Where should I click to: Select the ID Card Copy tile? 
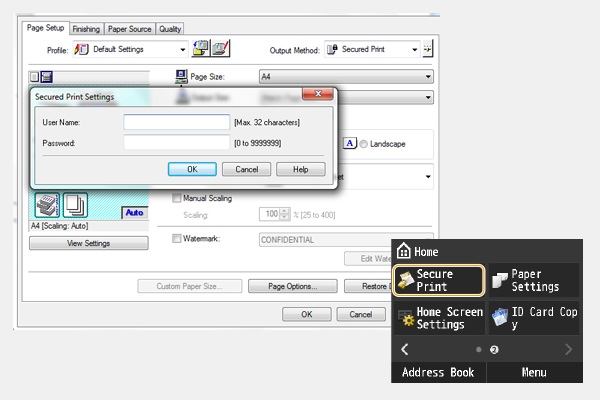[532, 318]
